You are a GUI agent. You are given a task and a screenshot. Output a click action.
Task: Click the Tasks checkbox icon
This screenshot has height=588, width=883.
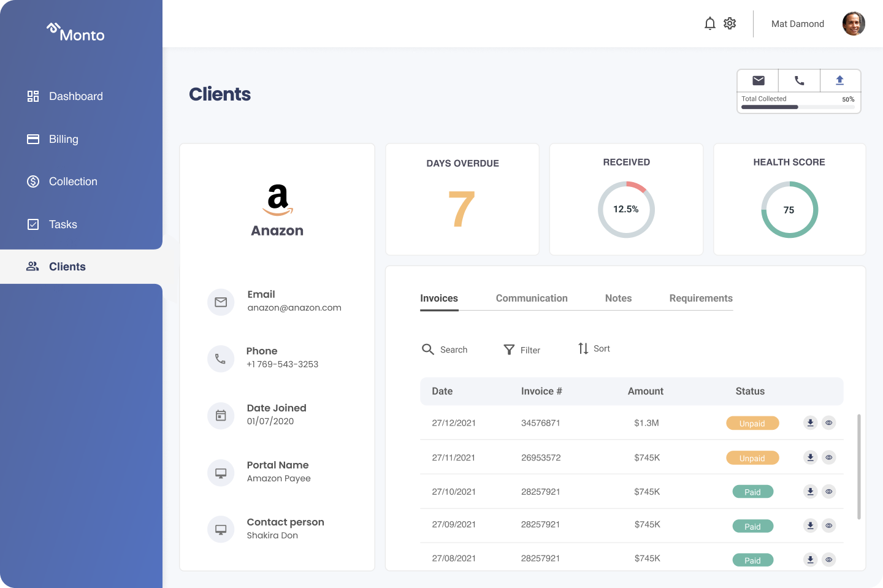point(33,224)
